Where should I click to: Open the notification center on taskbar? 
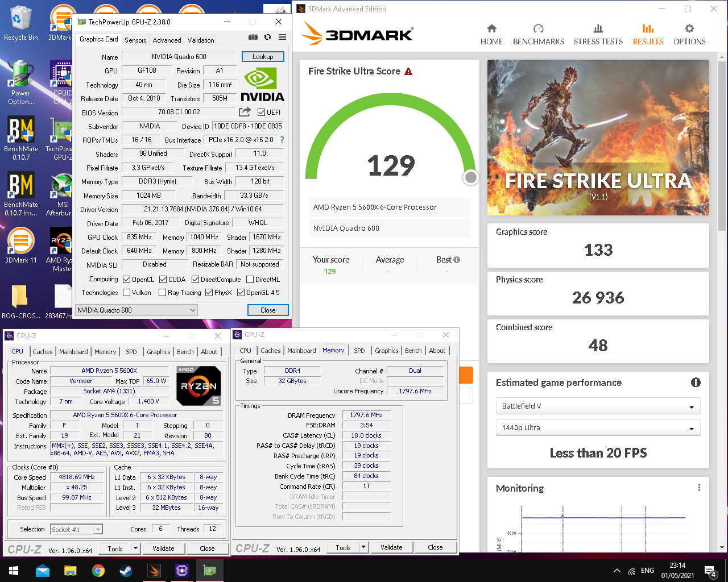point(710,571)
